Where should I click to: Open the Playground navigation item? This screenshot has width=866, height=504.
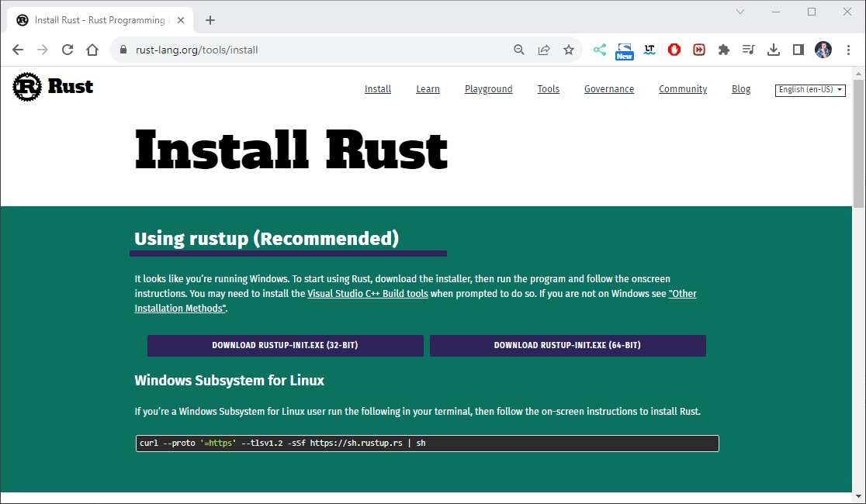tap(488, 89)
